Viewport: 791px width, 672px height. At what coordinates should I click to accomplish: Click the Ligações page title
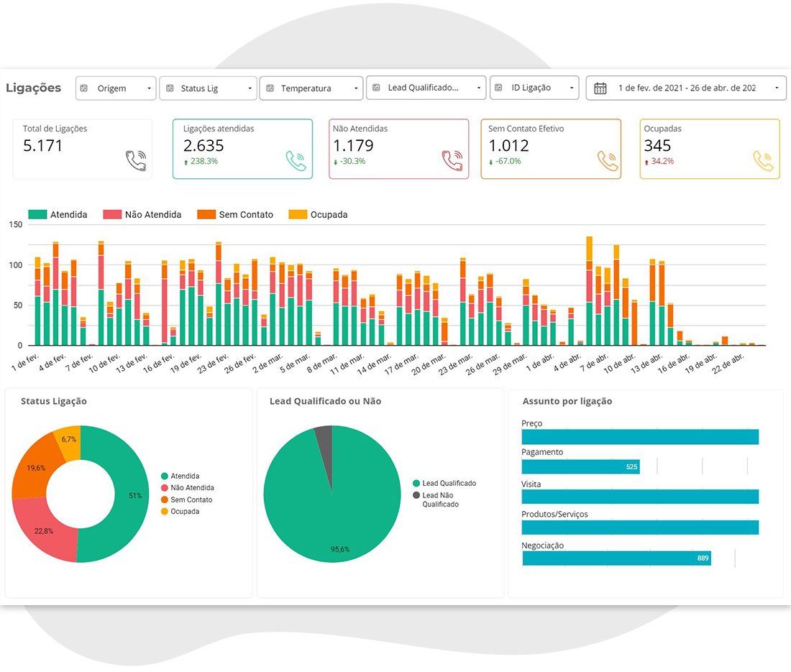33,88
